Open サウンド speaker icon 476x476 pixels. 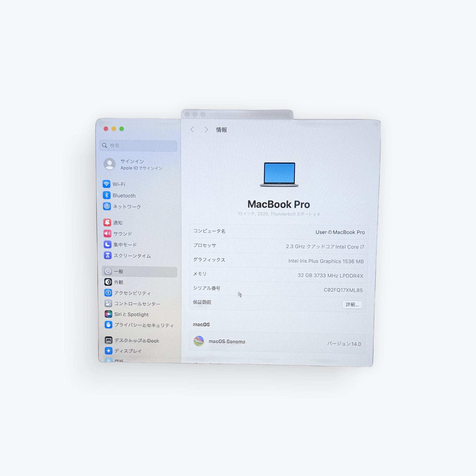coord(107,233)
